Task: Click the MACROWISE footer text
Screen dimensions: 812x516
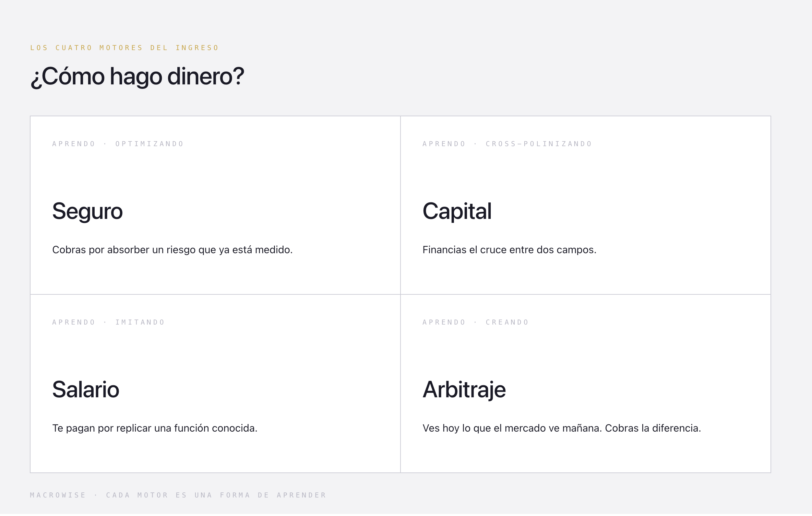Action: 58,495
